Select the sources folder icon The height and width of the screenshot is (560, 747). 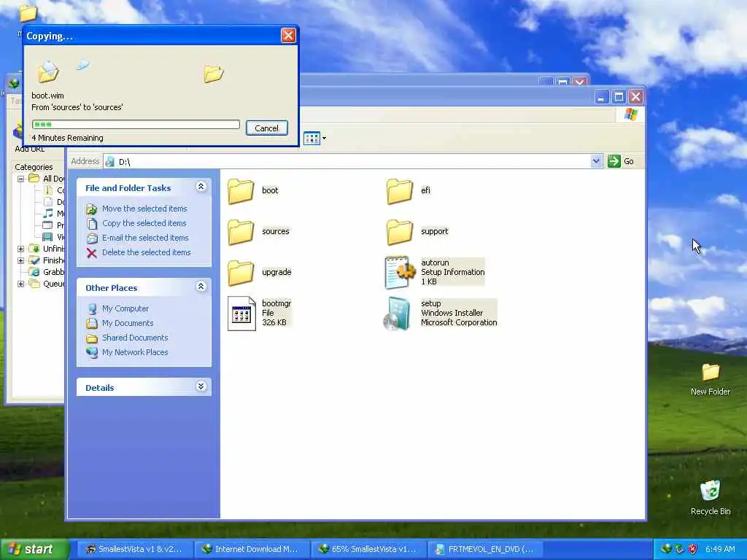point(241,233)
